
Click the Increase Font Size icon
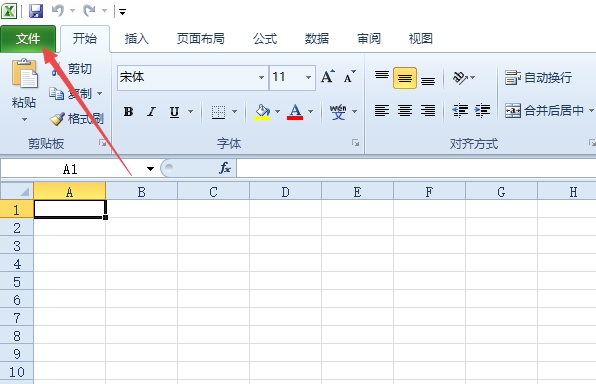(328, 77)
